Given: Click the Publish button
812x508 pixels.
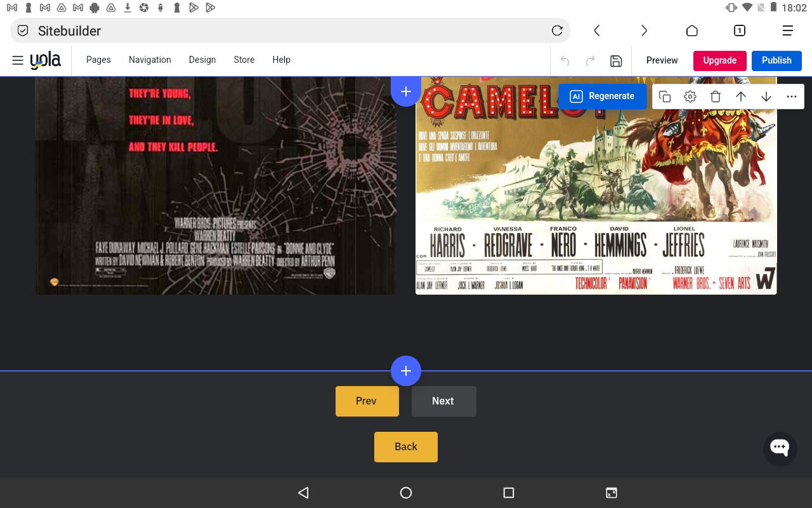Looking at the screenshot, I should click(776, 60).
